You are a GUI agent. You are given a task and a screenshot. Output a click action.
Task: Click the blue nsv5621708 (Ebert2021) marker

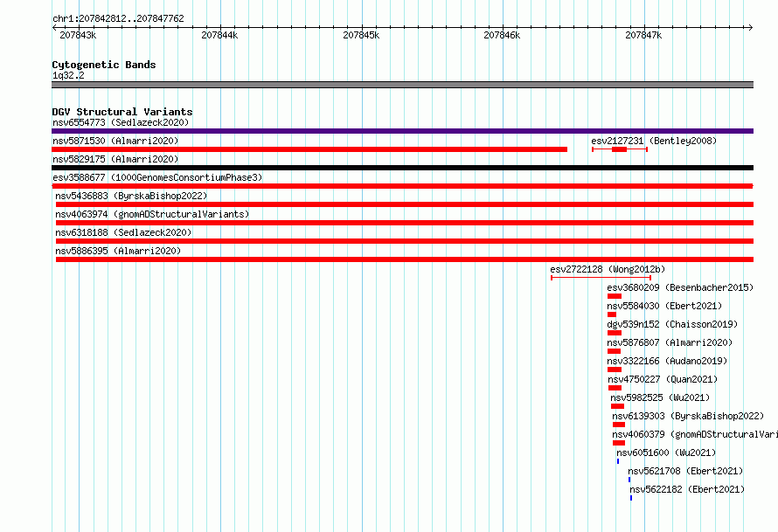click(629, 480)
